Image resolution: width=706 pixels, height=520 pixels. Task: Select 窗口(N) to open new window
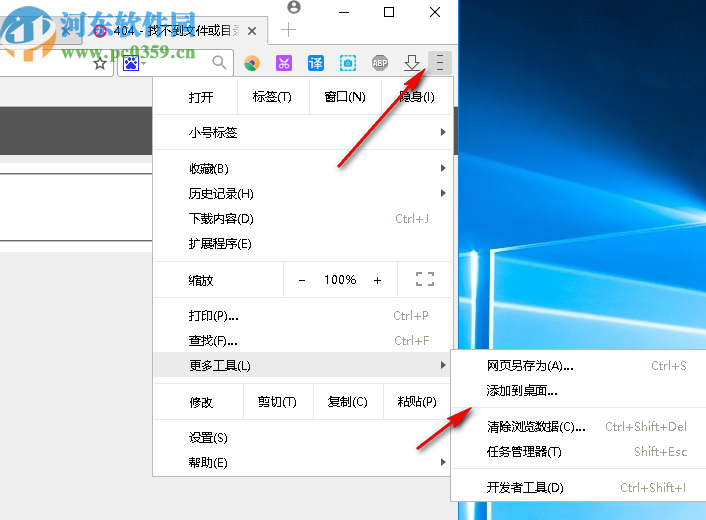345,97
